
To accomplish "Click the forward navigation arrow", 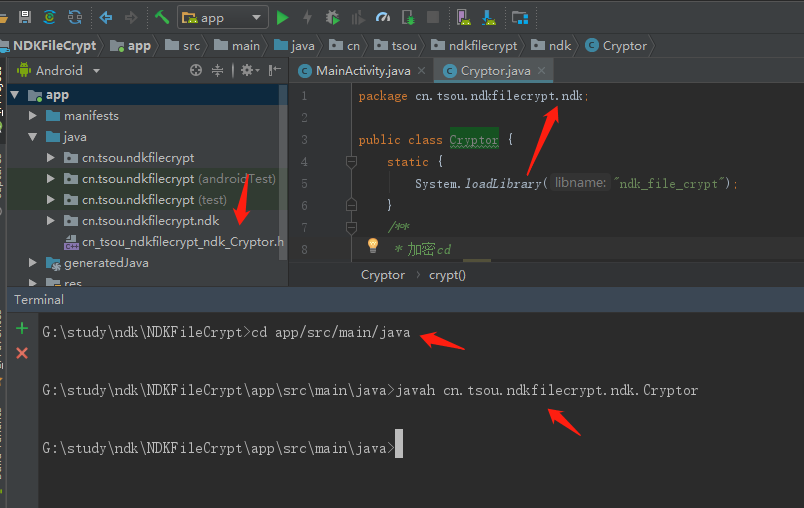I will [x=131, y=17].
